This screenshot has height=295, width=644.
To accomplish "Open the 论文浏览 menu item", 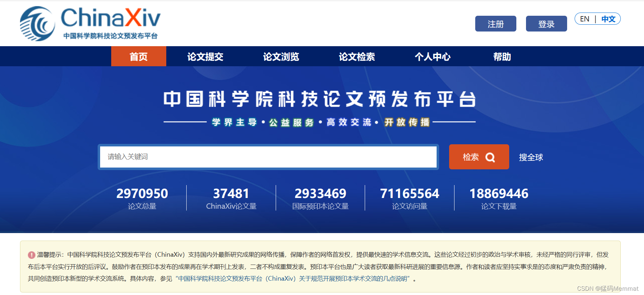I will pos(281,57).
